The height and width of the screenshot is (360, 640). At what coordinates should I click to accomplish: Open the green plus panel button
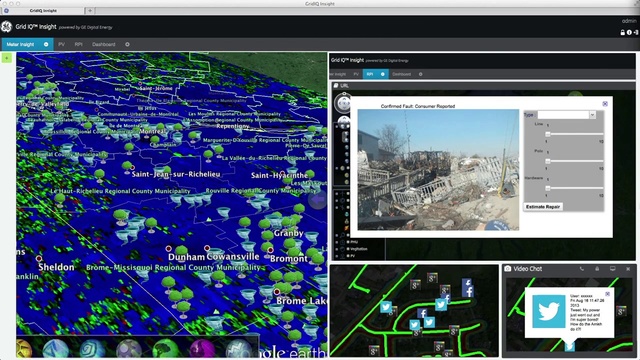click(x=7, y=58)
